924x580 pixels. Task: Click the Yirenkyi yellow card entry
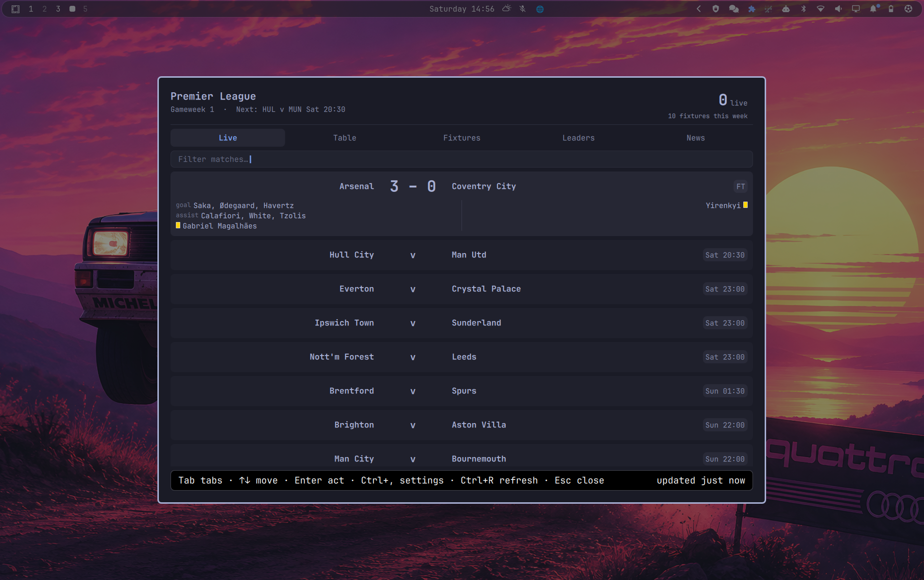click(x=727, y=205)
